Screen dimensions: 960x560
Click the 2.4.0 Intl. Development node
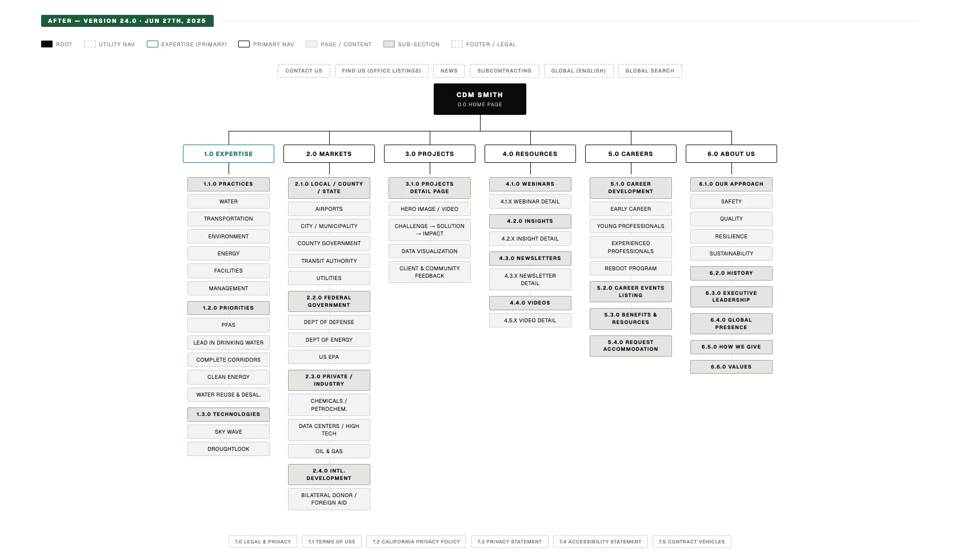(x=329, y=475)
